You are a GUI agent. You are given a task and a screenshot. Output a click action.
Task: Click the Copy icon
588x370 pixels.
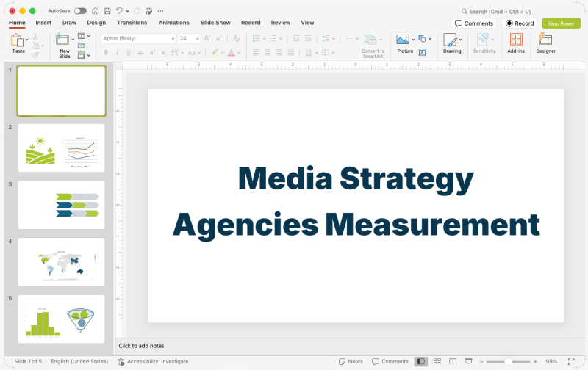[x=35, y=46]
